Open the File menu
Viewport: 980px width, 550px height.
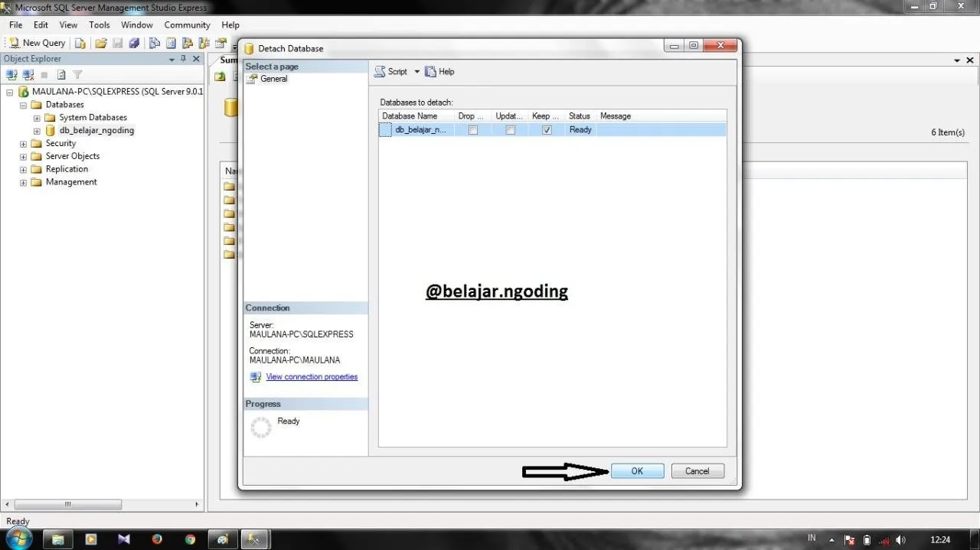point(15,24)
